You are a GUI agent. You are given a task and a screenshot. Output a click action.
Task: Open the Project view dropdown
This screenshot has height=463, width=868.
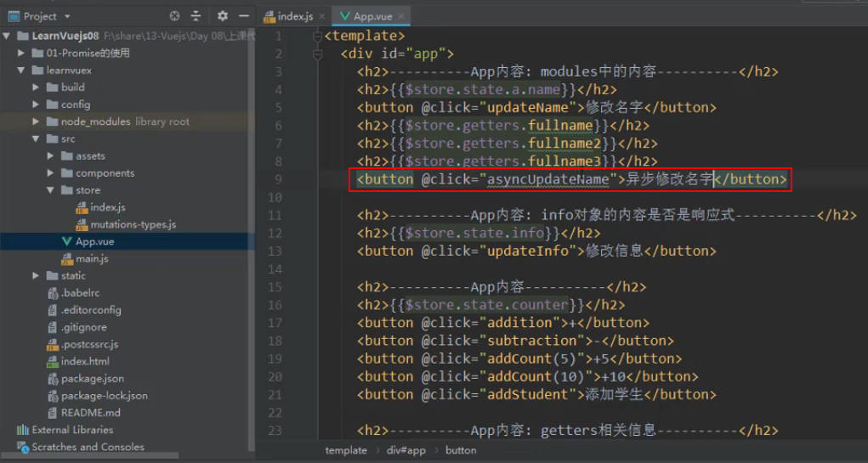pyautogui.click(x=67, y=17)
